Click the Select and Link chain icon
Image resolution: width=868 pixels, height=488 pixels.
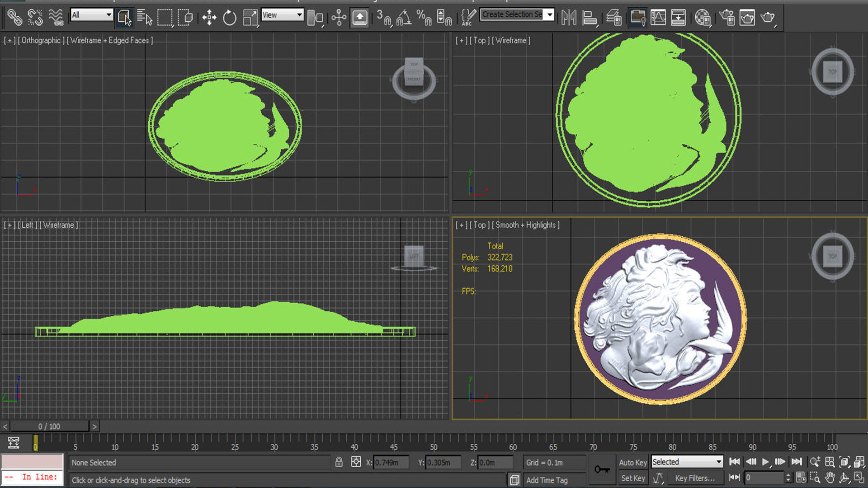pos(14,18)
